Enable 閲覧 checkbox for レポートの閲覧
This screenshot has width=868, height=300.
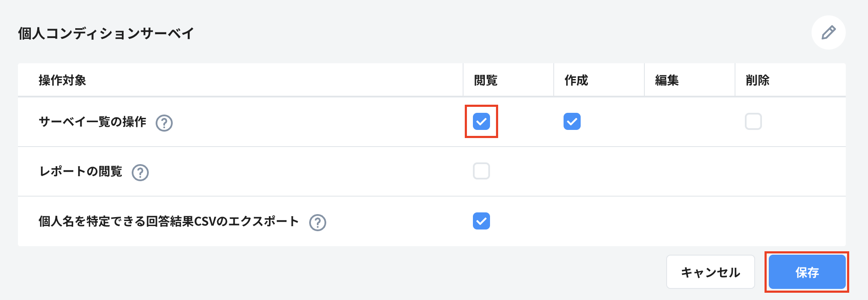point(481,171)
